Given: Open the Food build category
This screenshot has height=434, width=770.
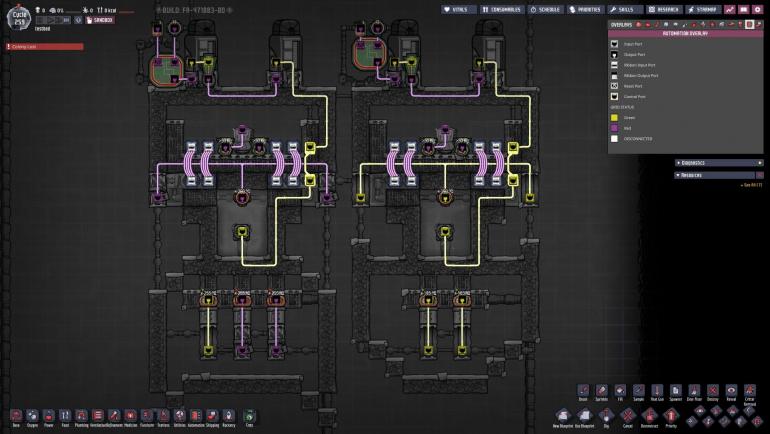Looking at the screenshot, I should coord(65,417).
